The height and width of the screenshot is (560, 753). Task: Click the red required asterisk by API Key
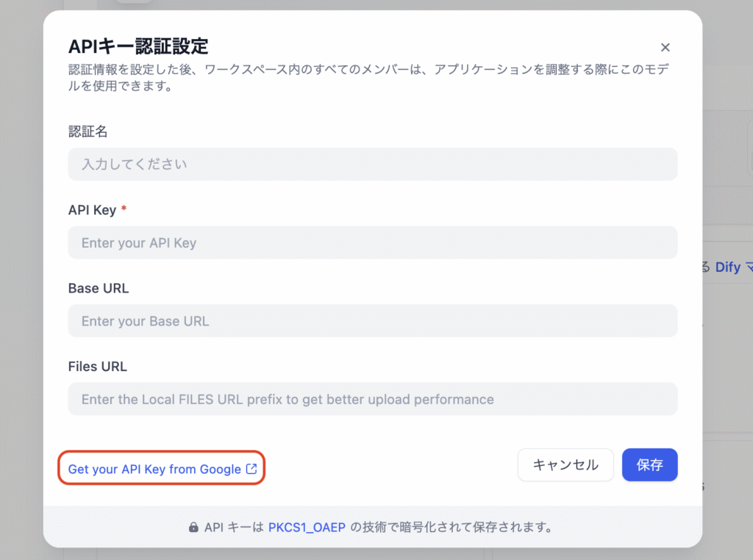coord(124,208)
